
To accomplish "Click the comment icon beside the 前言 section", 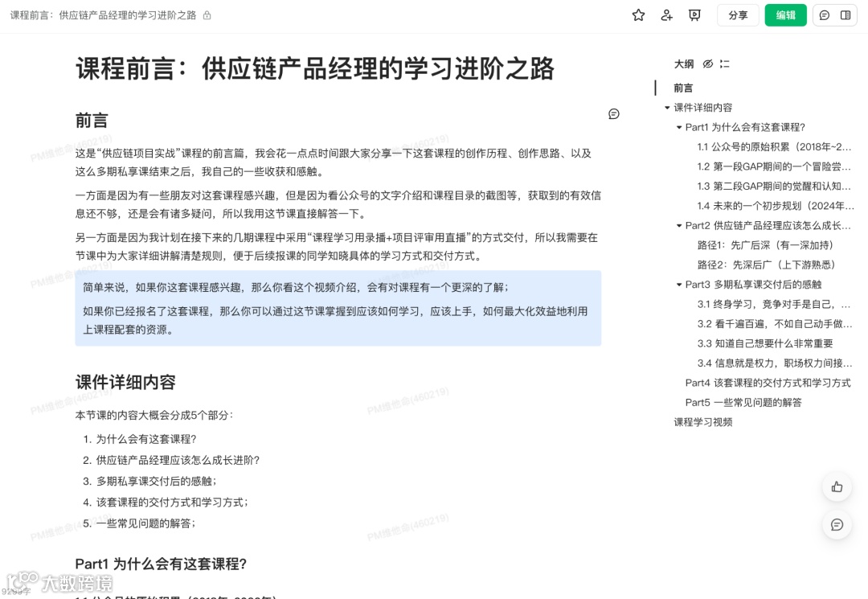I will click(x=614, y=114).
